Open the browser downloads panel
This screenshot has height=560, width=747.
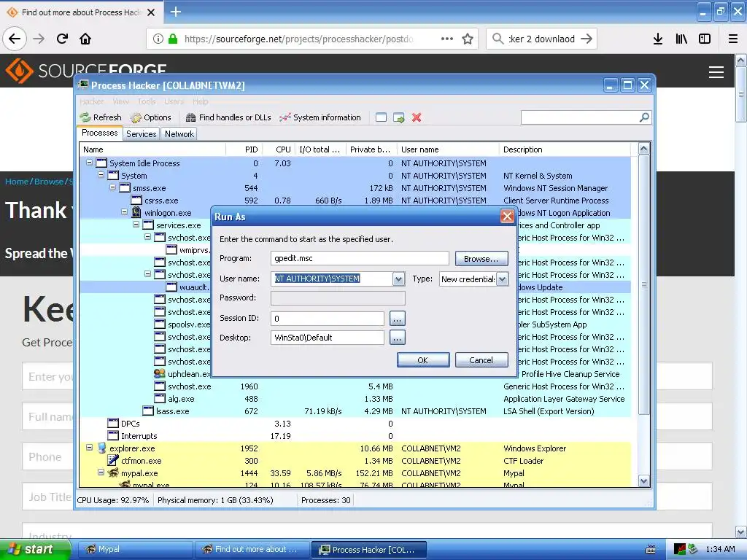pyautogui.click(x=658, y=39)
